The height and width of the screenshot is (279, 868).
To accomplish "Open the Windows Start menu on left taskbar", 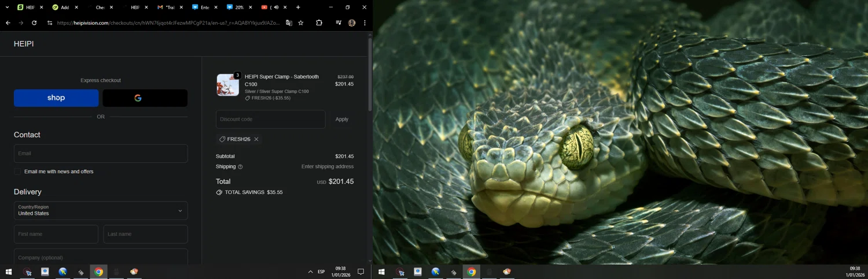I will (9, 271).
